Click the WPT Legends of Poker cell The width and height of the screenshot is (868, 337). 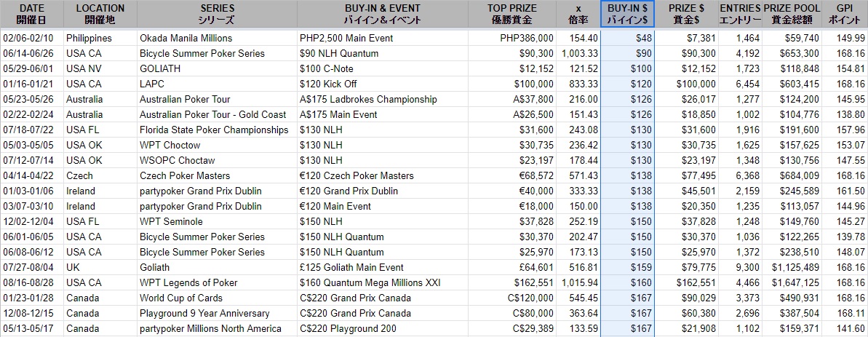pyautogui.click(x=217, y=282)
